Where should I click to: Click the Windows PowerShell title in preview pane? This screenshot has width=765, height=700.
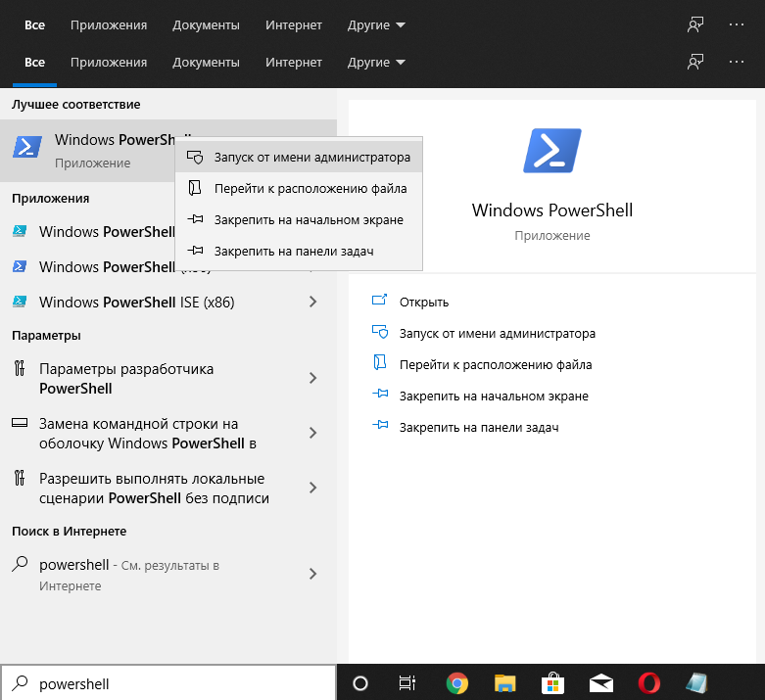[552, 210]
